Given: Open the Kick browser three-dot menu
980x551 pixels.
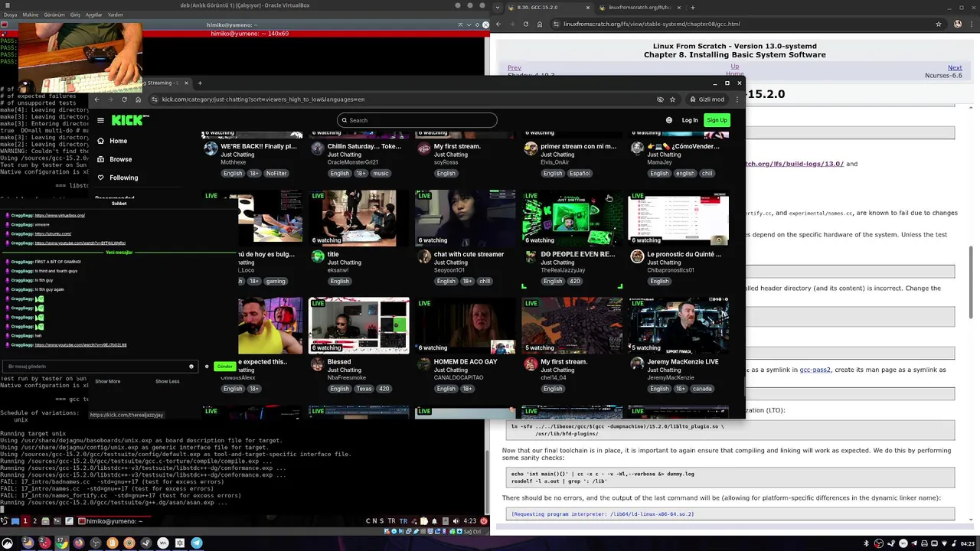Looking at the screenshot, I should pos(737,99).
